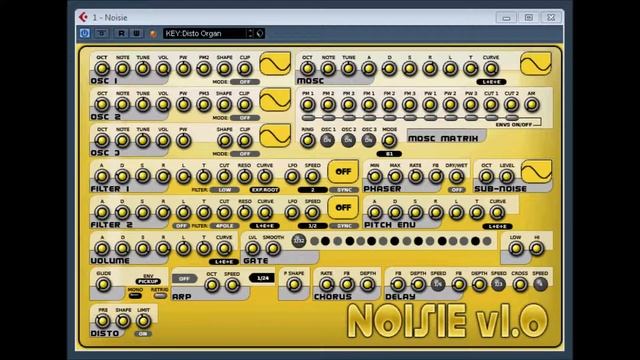Toggle the first black gate step
Viewport: 640px width, 360px height.
pos(325,241)
